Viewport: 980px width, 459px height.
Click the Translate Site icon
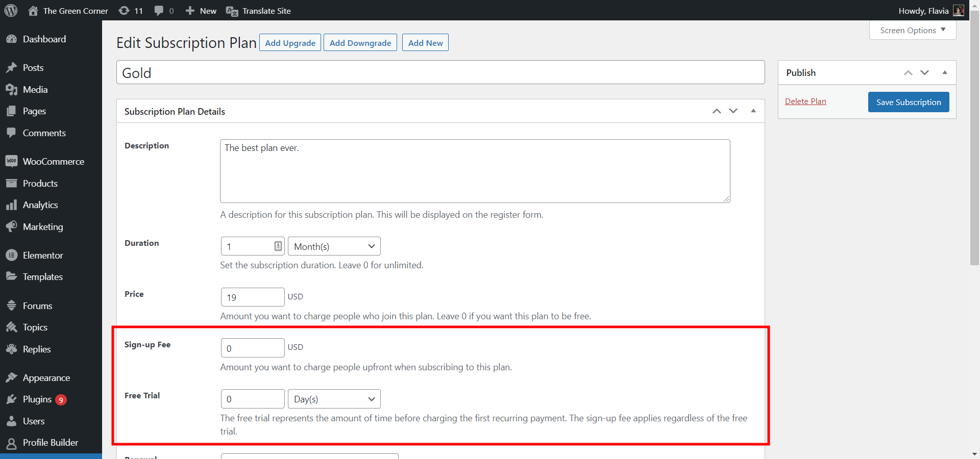pos(232,11)
